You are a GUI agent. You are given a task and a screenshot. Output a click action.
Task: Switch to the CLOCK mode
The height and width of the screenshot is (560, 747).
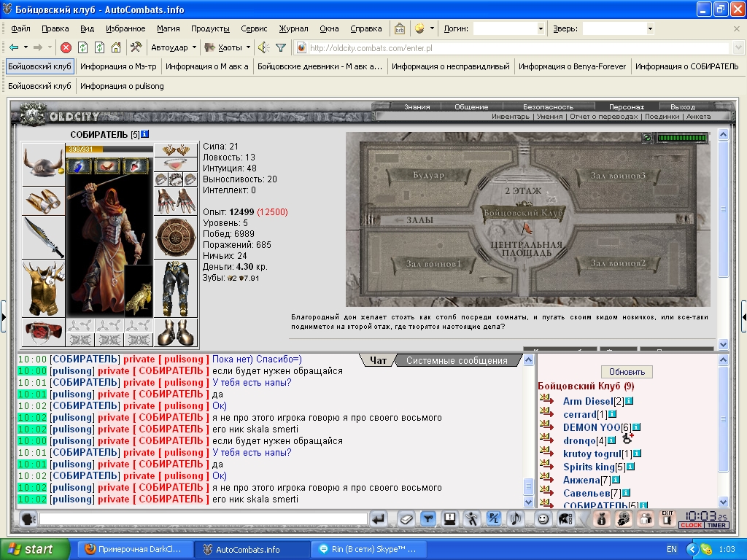(692, 525)
